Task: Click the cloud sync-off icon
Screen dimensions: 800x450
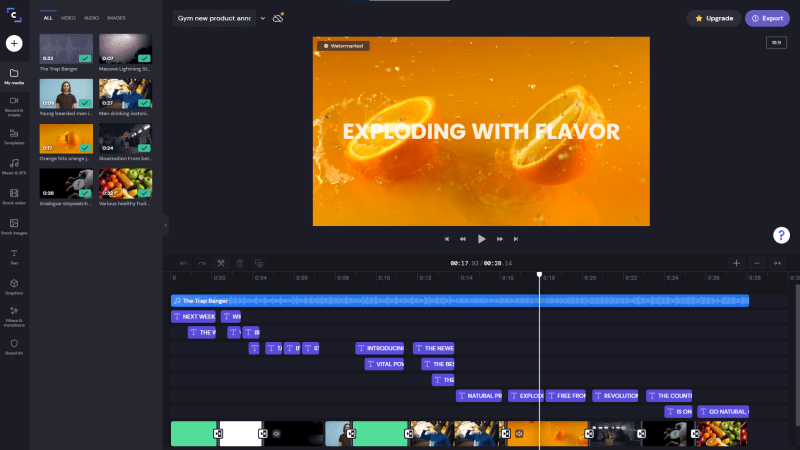Action: 278,18
